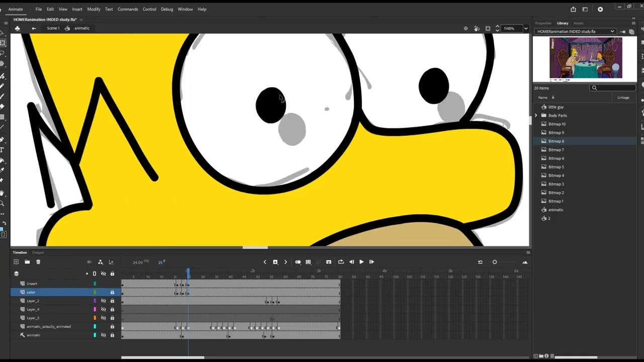Viewport: 644px width, 362px height.
Task: Open the Window menu
Action: pos(185,9)
